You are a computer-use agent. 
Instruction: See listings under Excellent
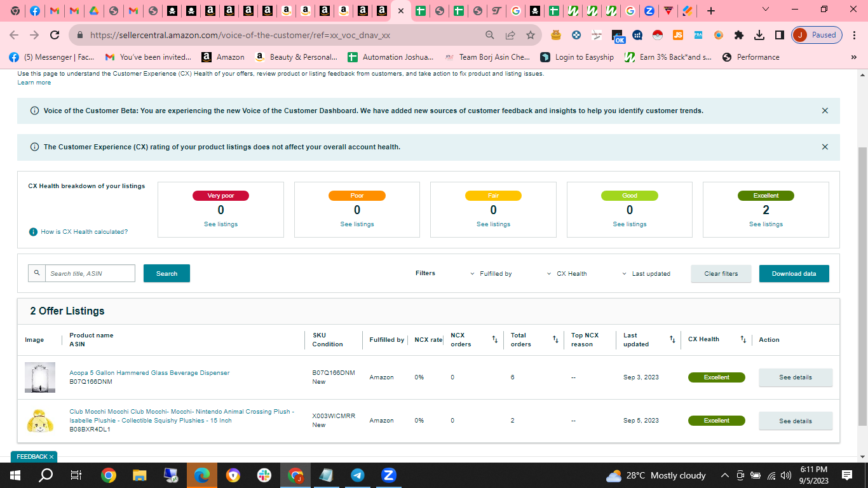tap(766, 224)
